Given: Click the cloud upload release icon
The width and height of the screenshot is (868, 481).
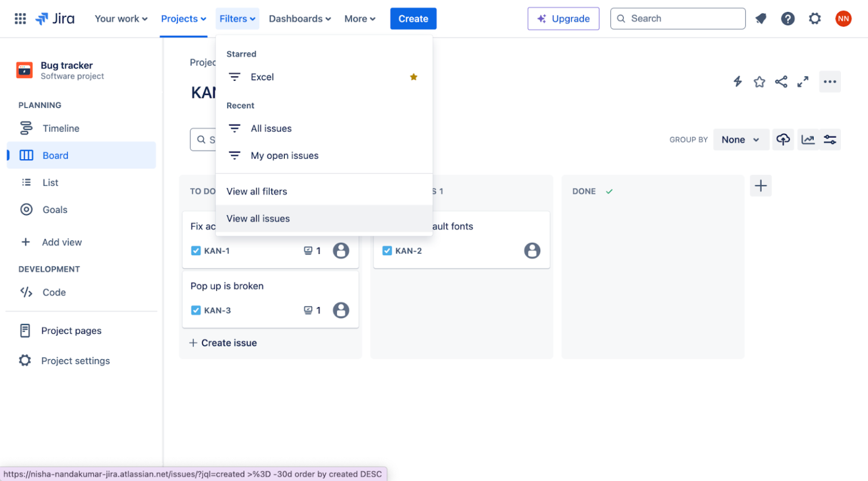Looking at the screenshot, I should [x=783, y=139].
